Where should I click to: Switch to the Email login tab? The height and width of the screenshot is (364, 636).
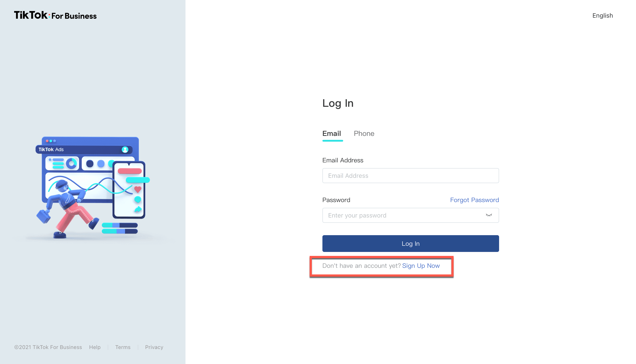click(331, 133)
